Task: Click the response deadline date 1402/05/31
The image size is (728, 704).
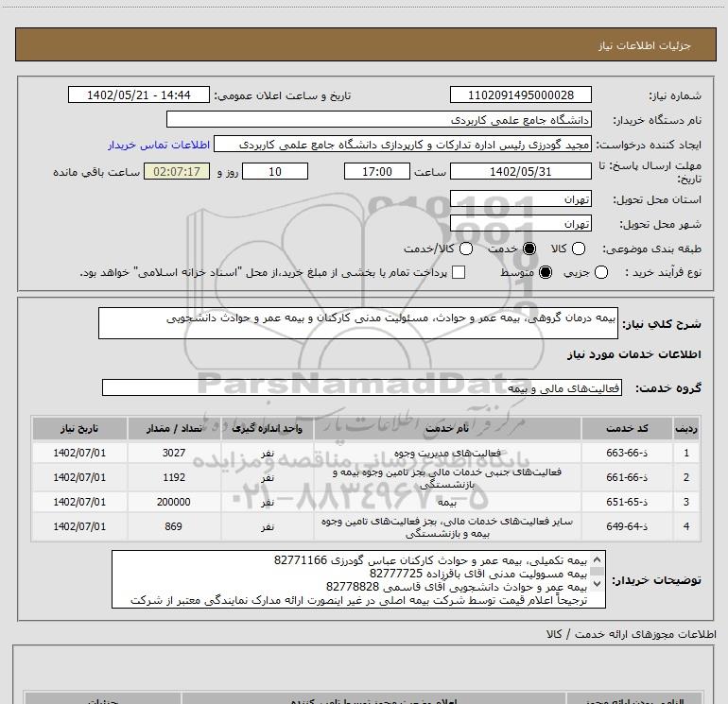Action: [520, 171]
